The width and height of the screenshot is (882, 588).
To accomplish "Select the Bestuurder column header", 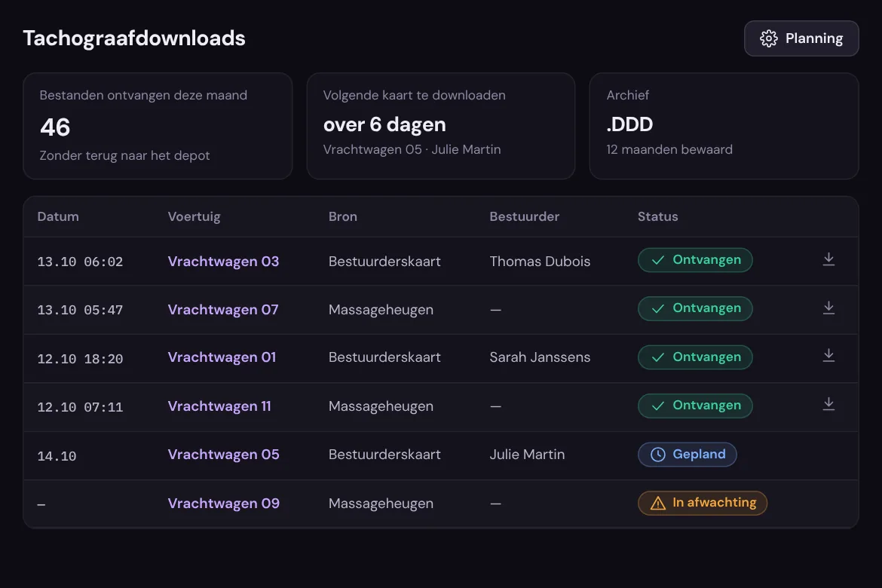I will click(x=524, y=216).
